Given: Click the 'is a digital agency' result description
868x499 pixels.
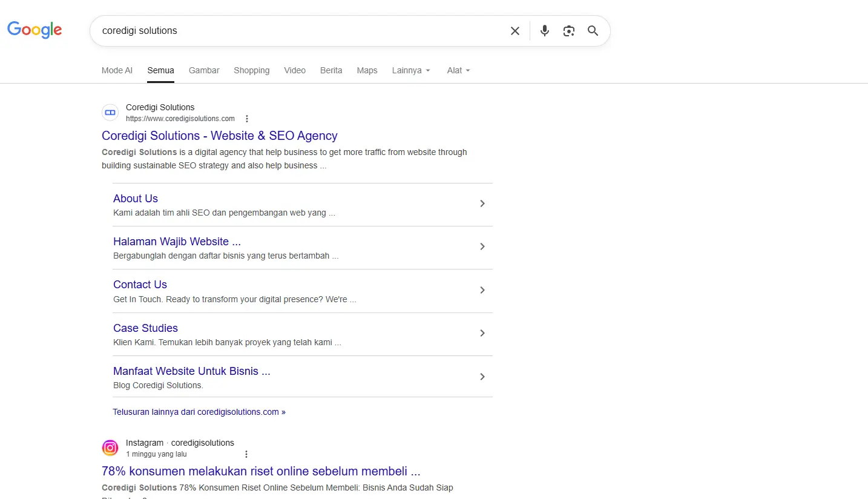Looking at the screenshot, I should click(x=284, y=159).
